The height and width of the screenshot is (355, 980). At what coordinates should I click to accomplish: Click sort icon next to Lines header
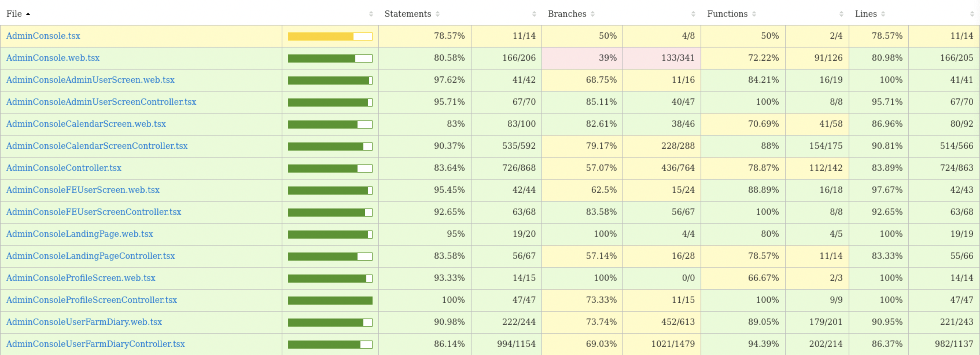point(883,14)
